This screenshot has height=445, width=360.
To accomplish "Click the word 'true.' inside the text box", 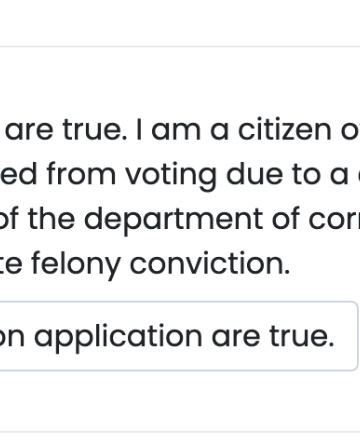I will 302,336.
